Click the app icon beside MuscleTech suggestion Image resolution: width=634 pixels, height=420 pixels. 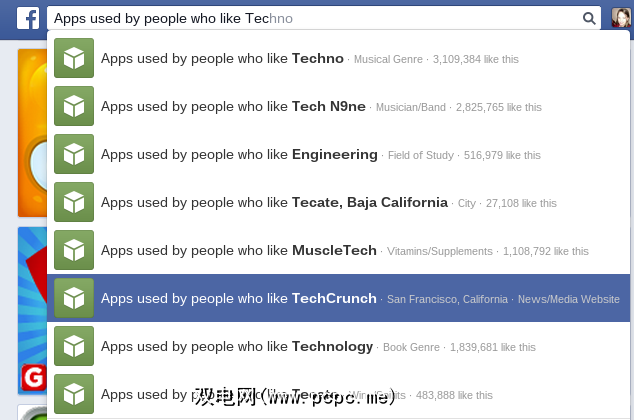(74, 250)
